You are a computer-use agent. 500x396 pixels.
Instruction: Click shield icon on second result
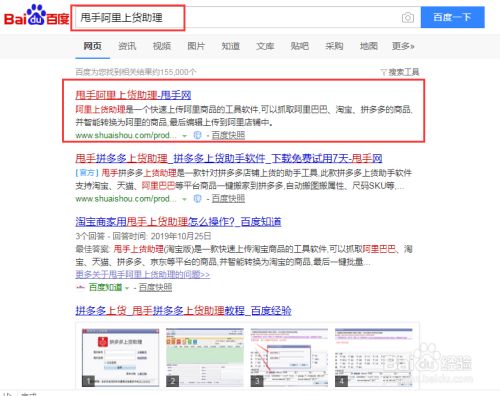click(x=197, y=199)
